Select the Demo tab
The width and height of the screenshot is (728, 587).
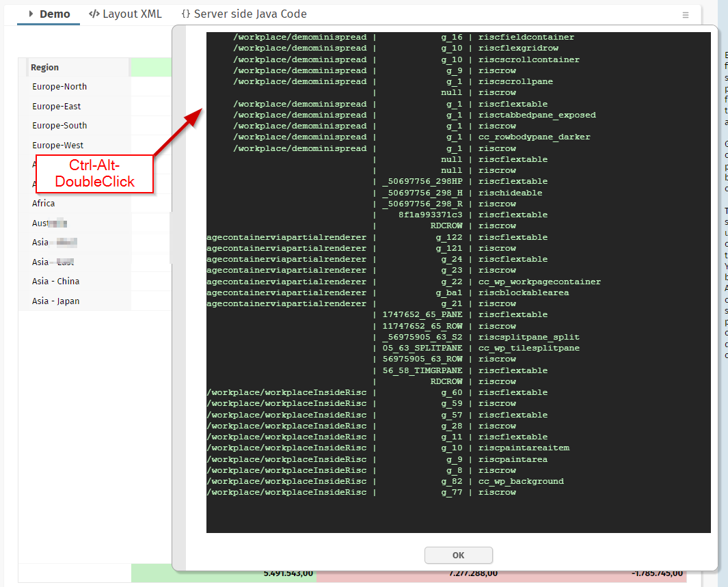(54, 14)
